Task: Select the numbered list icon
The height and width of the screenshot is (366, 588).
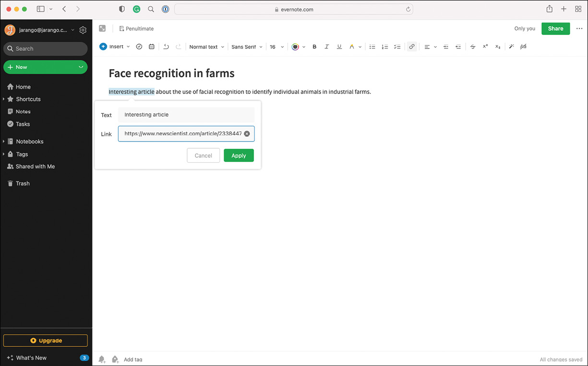Action: pos(385,47)
